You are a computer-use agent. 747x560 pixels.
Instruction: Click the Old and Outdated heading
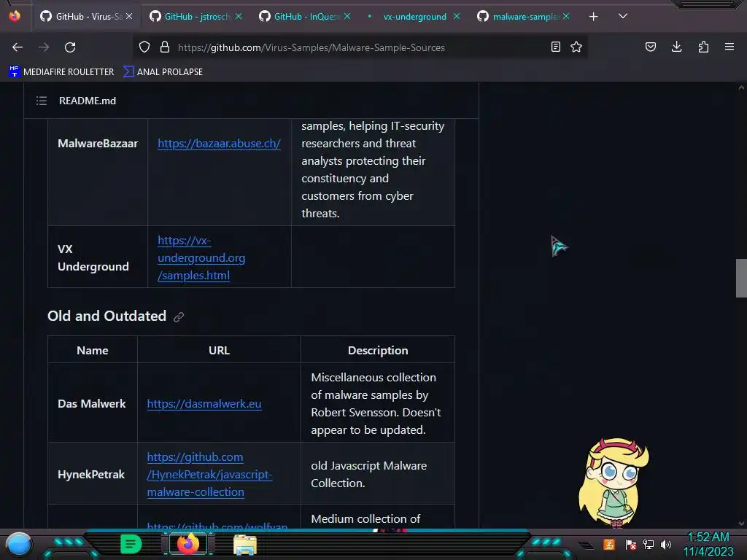click(107, 316)
